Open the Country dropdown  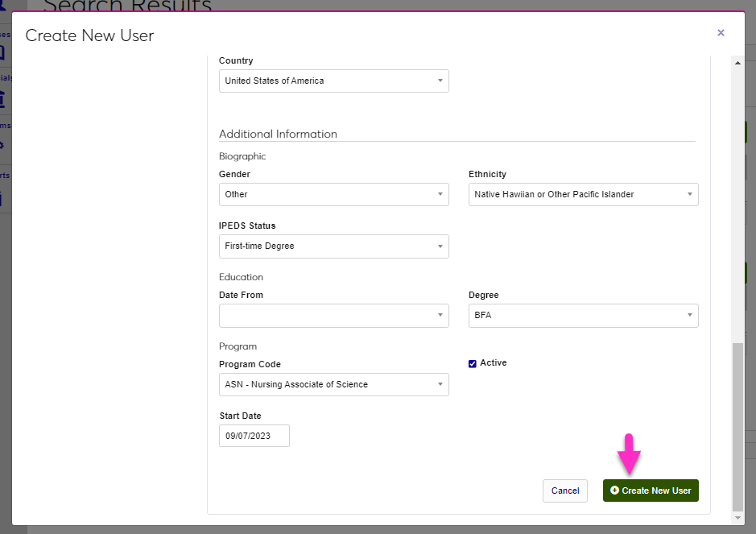click(x=333, y=81)
